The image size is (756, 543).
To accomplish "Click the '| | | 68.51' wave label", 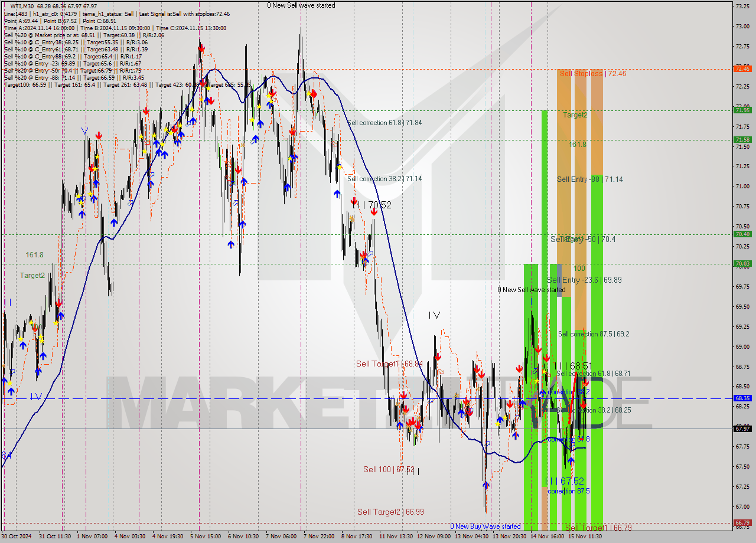I will (x=572, y=366).
